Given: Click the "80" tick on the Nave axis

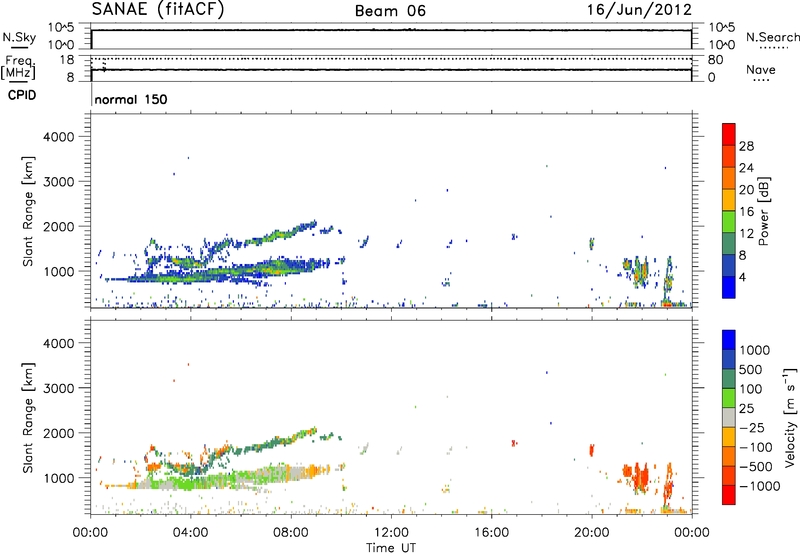Looking at the screenshot, I should click(x=715, y=60).
